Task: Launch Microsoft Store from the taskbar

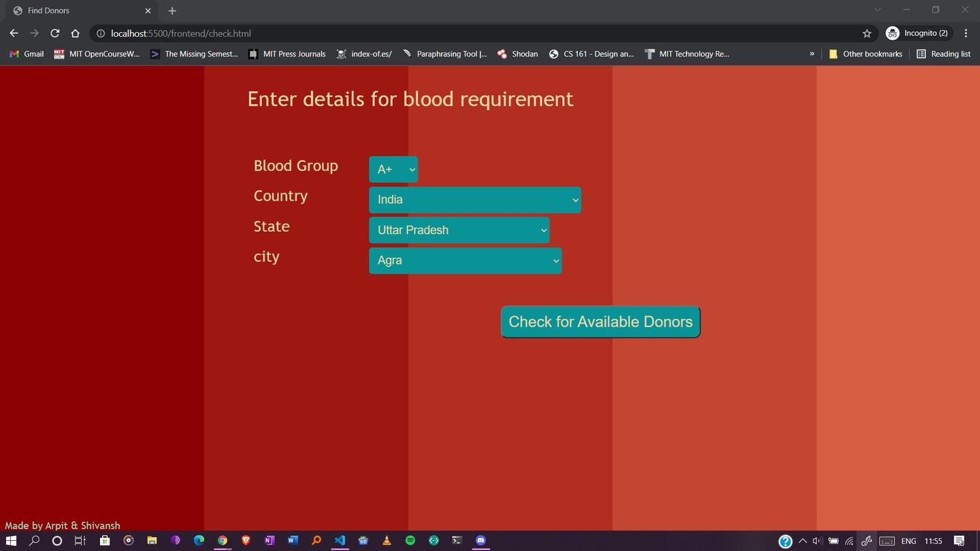Action: 105,541
